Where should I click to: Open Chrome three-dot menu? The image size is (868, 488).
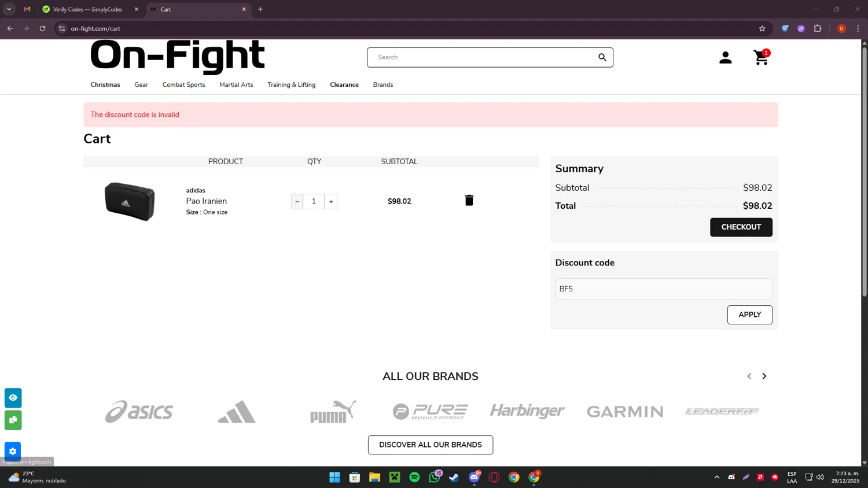pyautogui.click(x=858, y=28)
